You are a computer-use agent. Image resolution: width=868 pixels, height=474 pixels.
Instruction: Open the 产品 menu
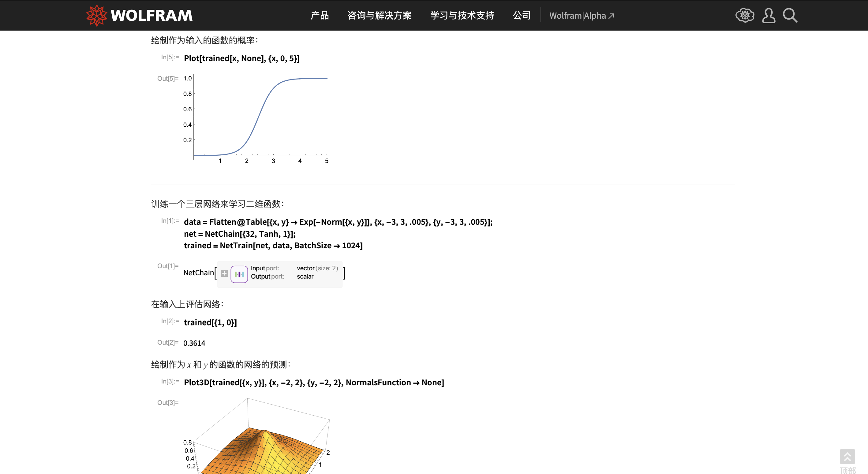pyautogui.click(x=320, y=16)
